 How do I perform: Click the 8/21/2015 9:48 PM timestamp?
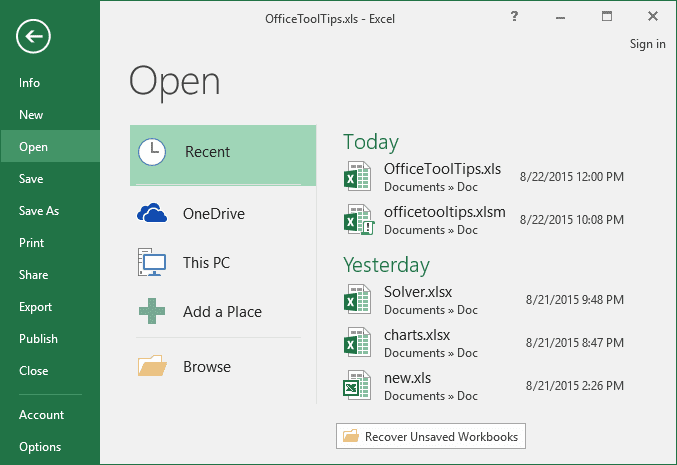tap(575, 300)
